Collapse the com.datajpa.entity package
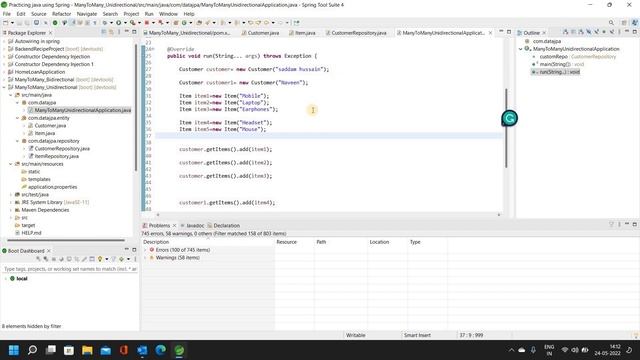This screenshot has height=360, width=640. point(18,118)
